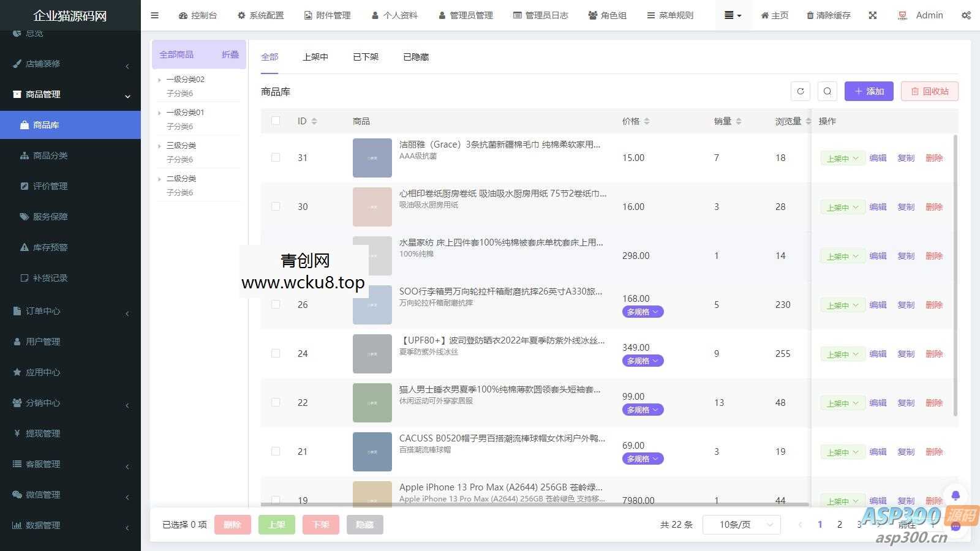The height and width of the screenshot is (551, 980).
Task: Click the 添加 button to add a product
Action: pos(869,91)
